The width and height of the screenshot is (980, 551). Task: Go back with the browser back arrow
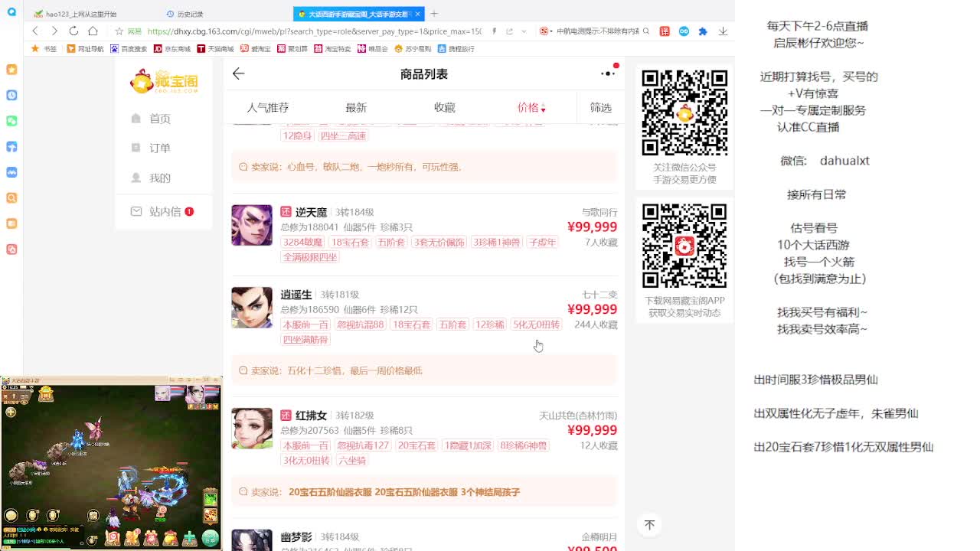35,31
